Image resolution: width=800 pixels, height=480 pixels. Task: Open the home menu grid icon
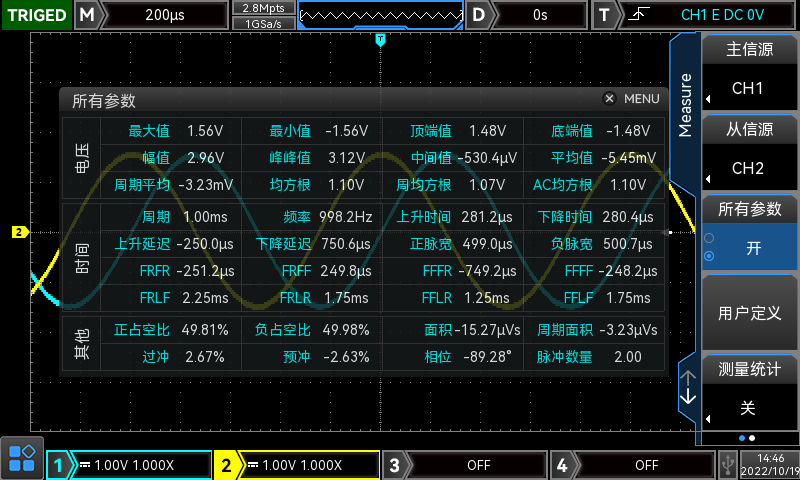coord(21,458)
